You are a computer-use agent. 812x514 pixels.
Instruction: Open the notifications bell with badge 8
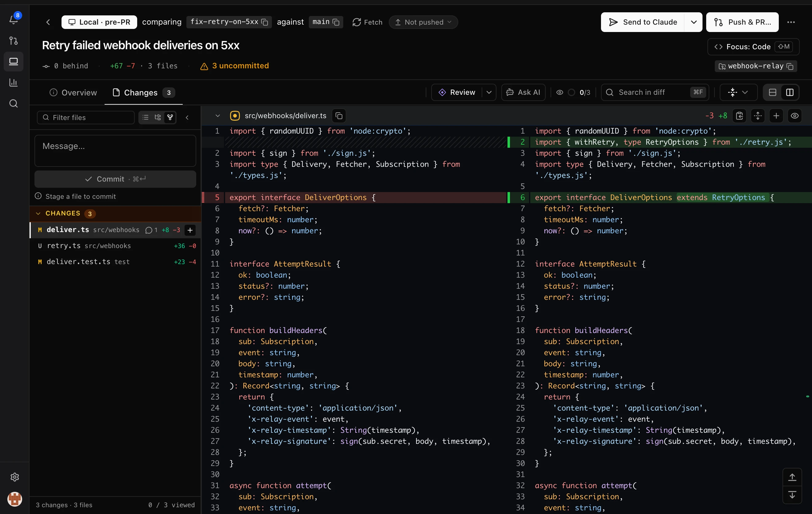(x=14, y=19)
